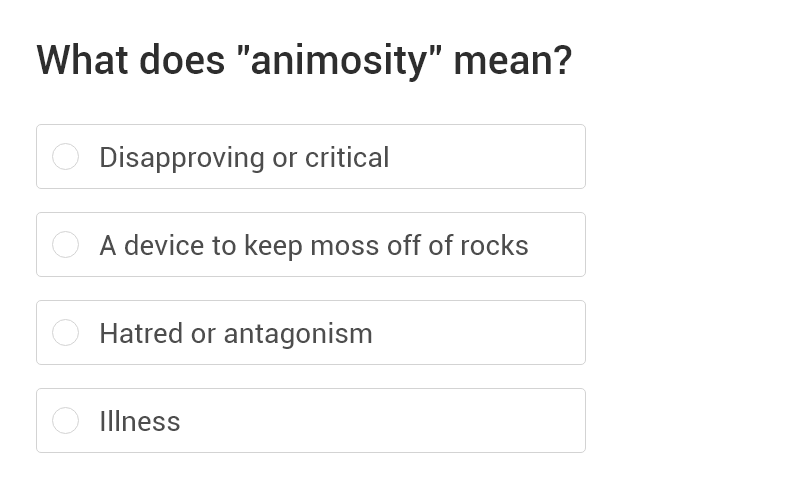The image size is (810, 489).
Task: Click the word "animosity" in the question
Action: pyautogui.click(x=339, y=61)
